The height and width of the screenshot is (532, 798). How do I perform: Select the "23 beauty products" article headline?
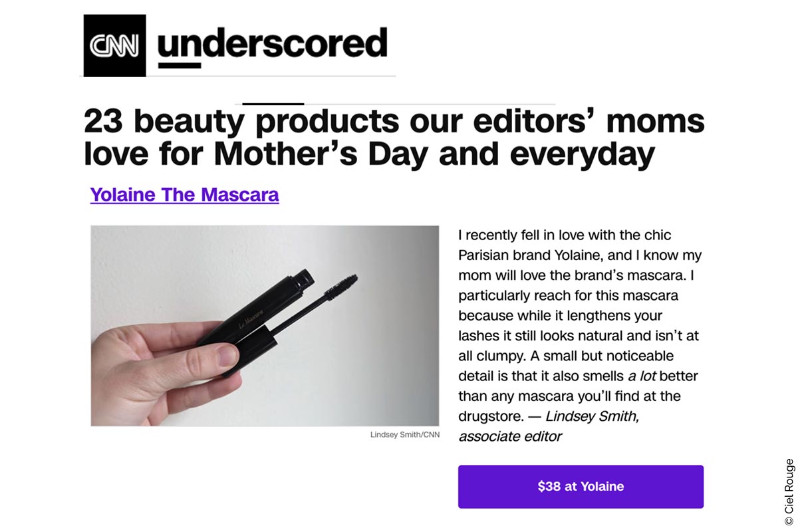(x=394, y=138)
